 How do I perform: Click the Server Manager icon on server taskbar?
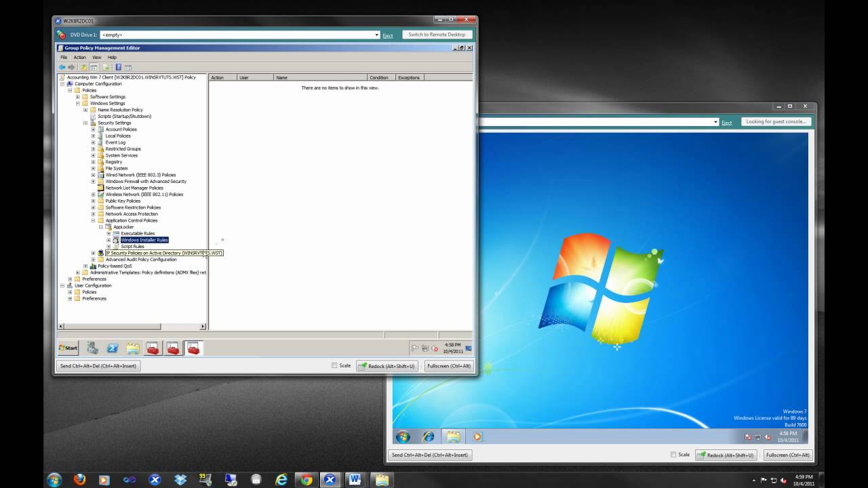pos(93,348)
